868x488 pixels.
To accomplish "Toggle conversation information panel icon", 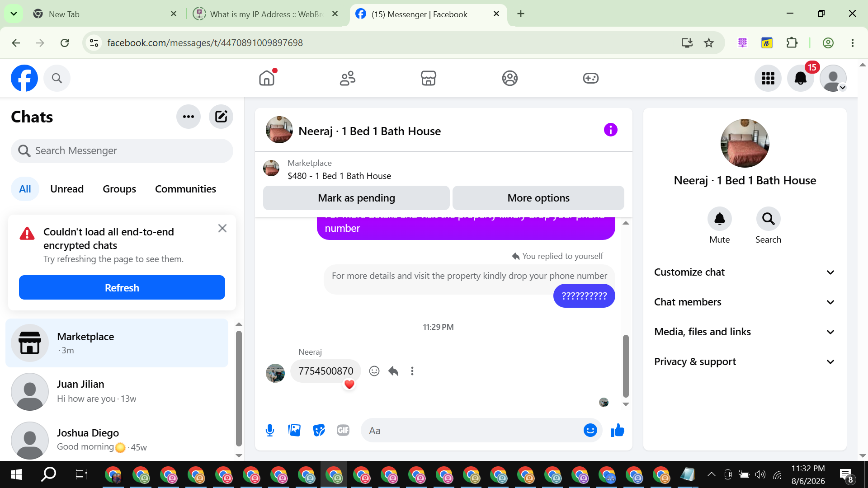I will tap(611, 130).
